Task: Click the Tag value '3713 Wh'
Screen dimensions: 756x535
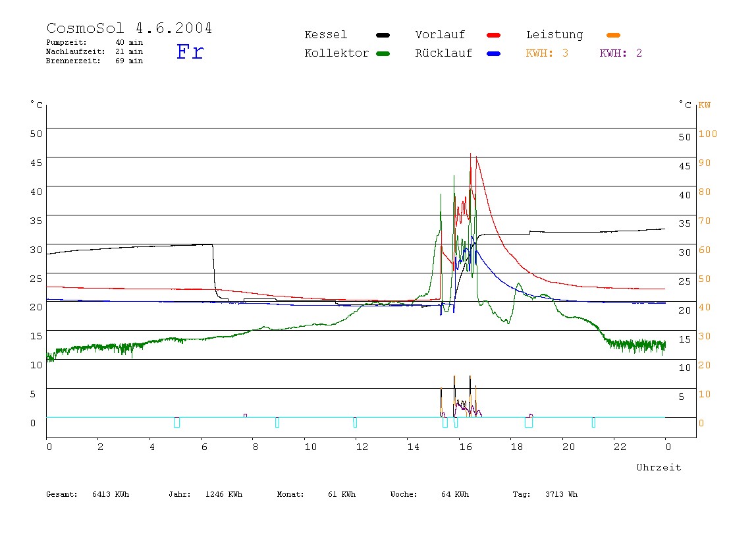Action: pos(561,494)
